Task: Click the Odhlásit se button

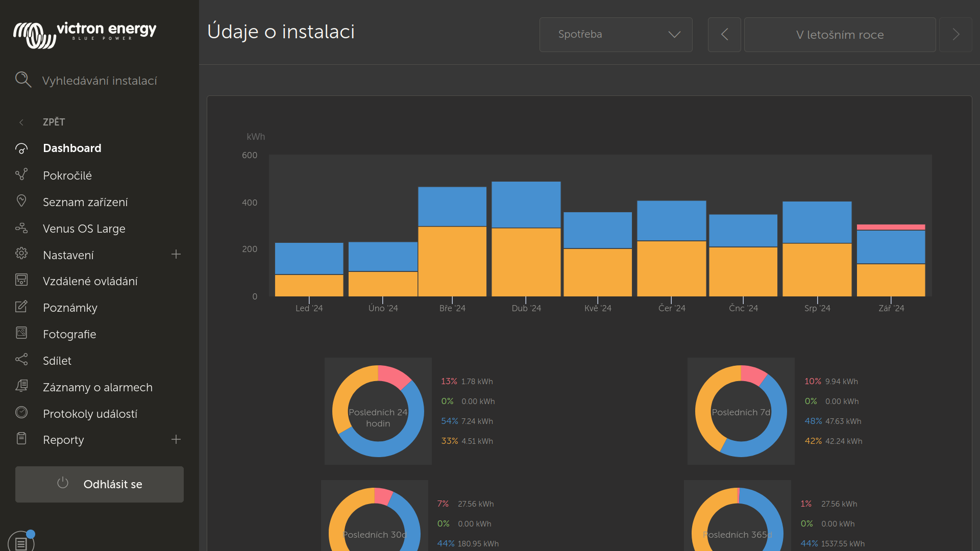Action: (x=100, y=484)
